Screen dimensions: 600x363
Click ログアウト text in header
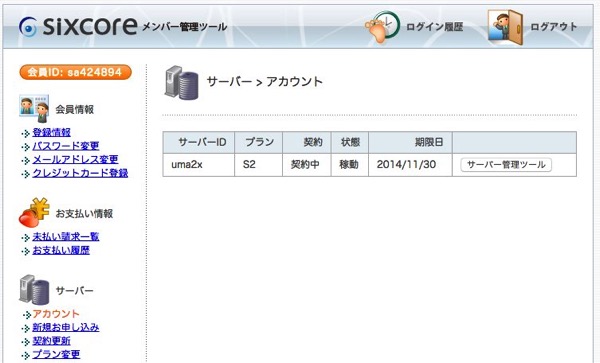554,27
